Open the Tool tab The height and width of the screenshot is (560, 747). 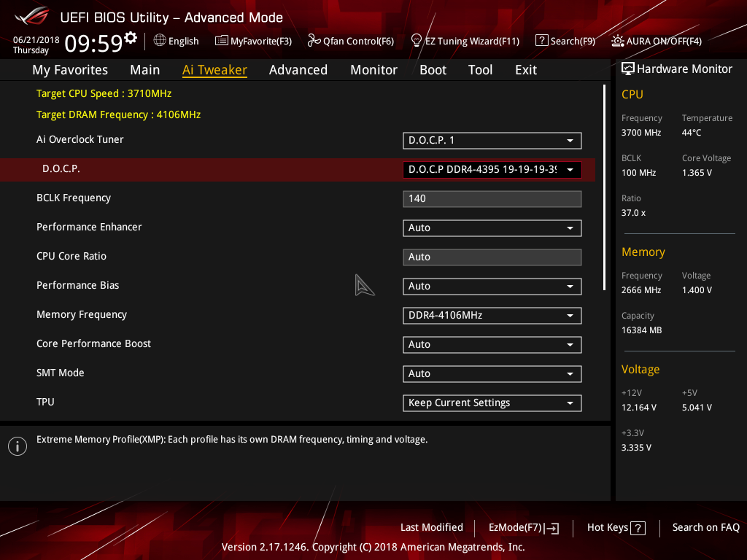pos(480,70)
